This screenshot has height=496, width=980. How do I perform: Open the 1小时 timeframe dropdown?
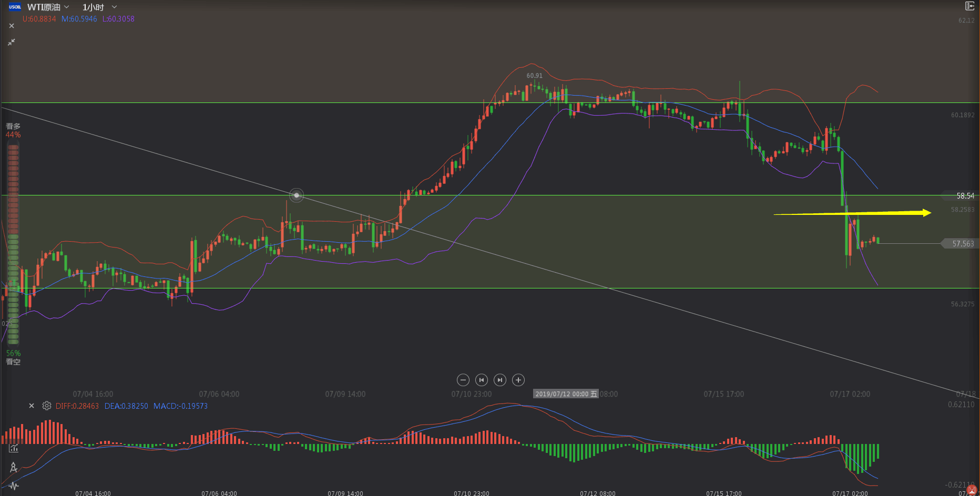(x=99, y=7)
